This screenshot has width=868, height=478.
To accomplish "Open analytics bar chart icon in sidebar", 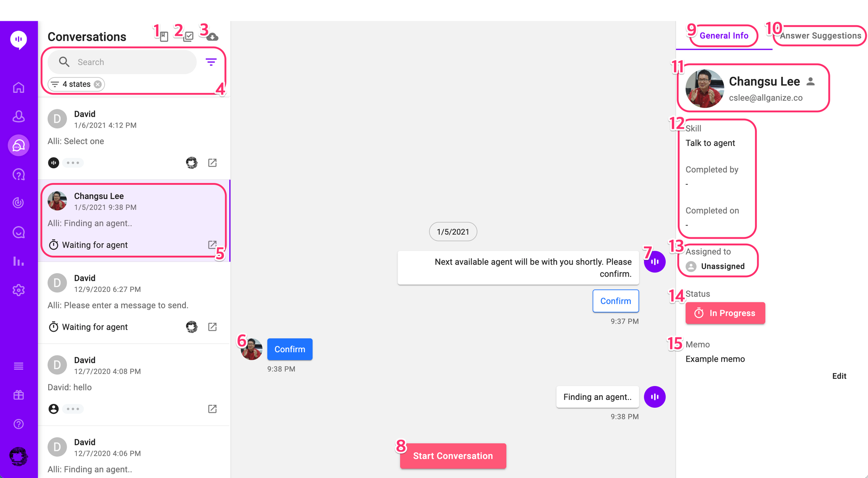I will tap(19, 261).
